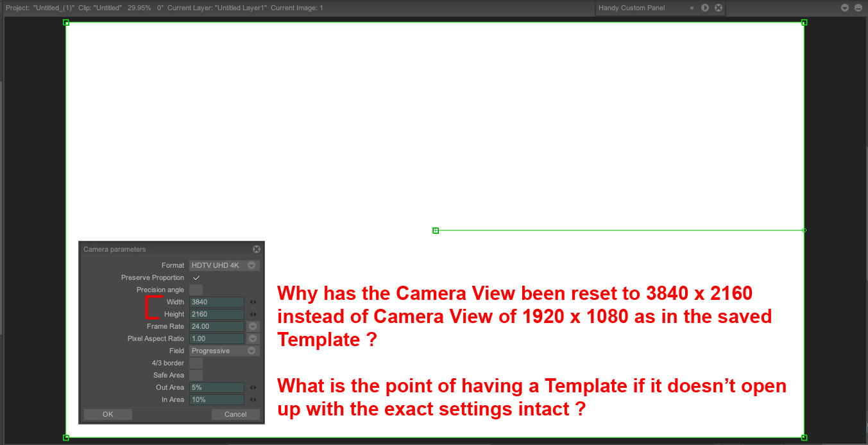
Task: Click the Current Layer "Untitled Layer1" status text
Action: 217,8
